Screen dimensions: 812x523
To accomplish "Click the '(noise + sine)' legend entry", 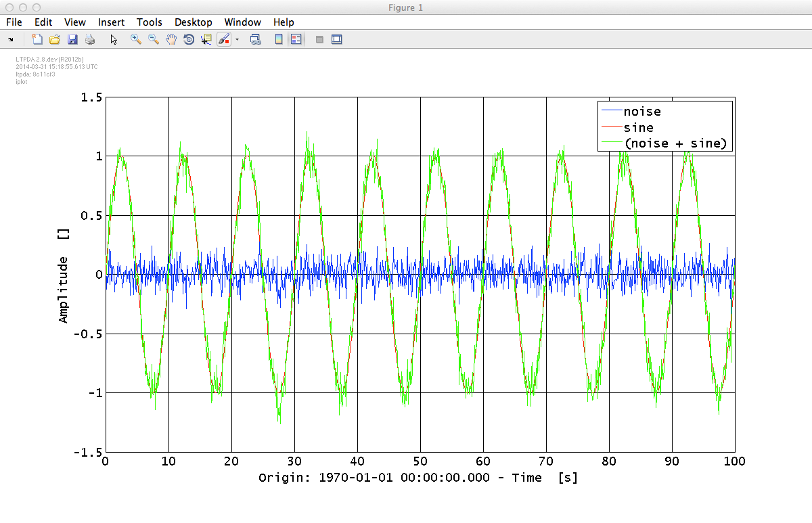I will (675, 143).
